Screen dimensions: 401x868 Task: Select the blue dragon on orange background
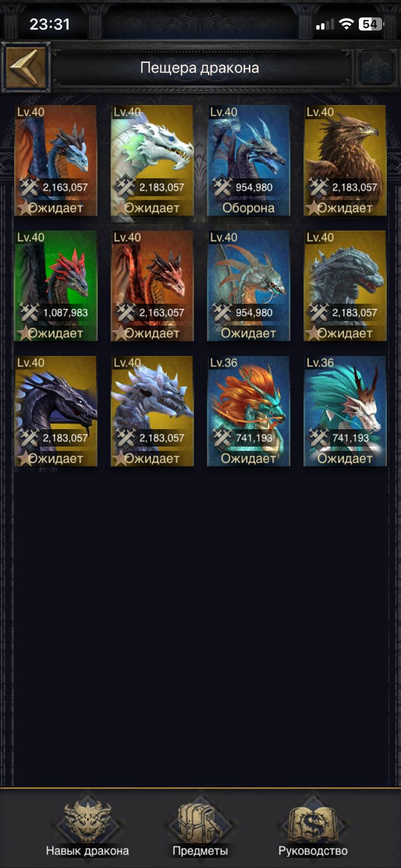[x=56, y=161]
